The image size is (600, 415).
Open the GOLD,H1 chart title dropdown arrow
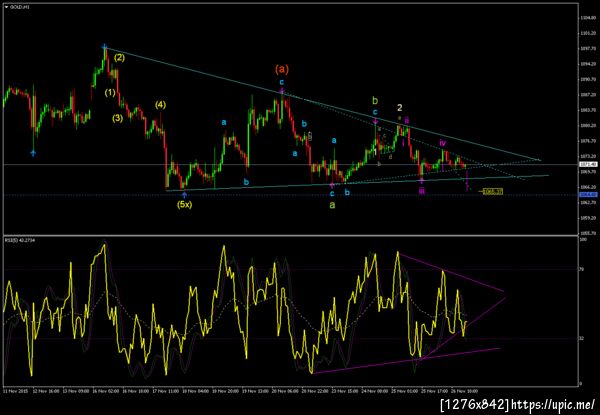[6, 7]
